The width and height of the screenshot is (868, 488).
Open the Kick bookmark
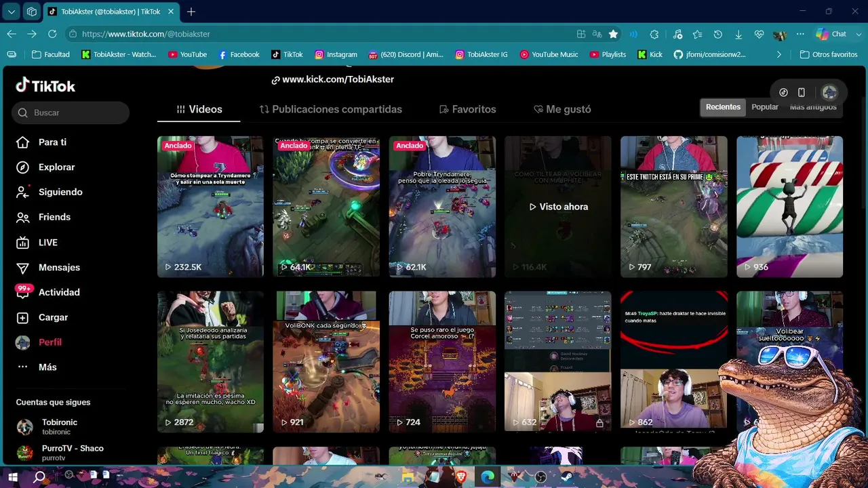point(650,54)
